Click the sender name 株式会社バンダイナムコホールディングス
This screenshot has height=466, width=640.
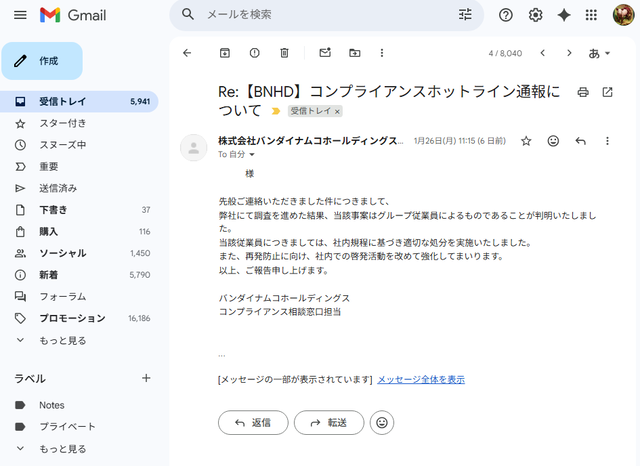click(x=311, y=141)
